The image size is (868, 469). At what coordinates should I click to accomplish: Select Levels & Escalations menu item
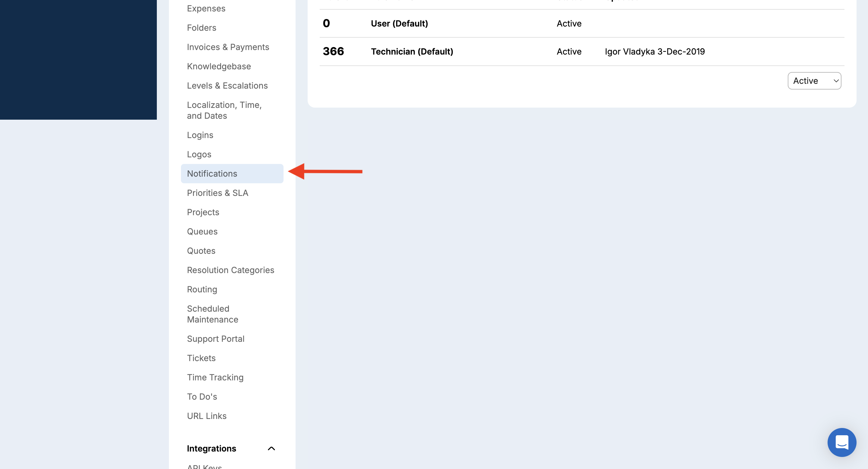[x=227, y=86]
